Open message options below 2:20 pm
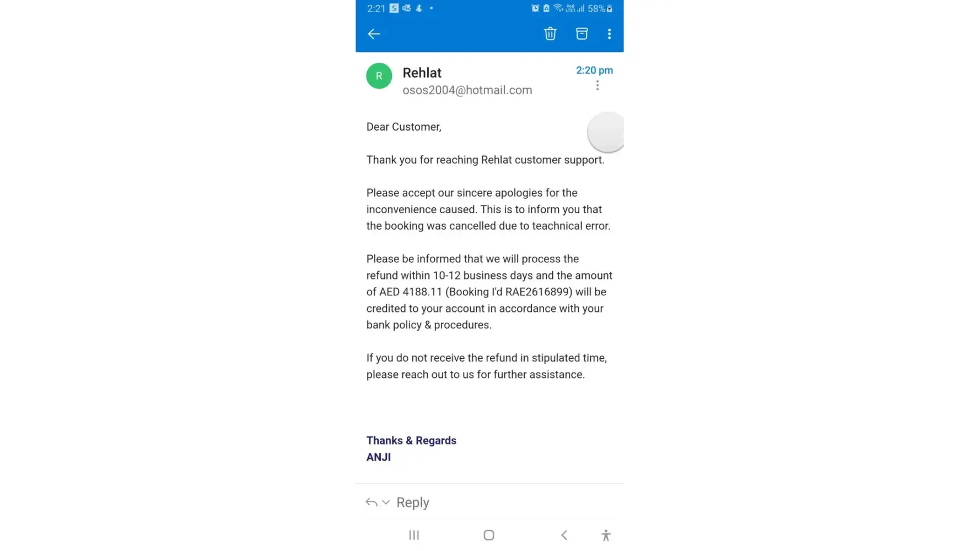The width and height of the screenshot is (980, 551). [597, 85]
